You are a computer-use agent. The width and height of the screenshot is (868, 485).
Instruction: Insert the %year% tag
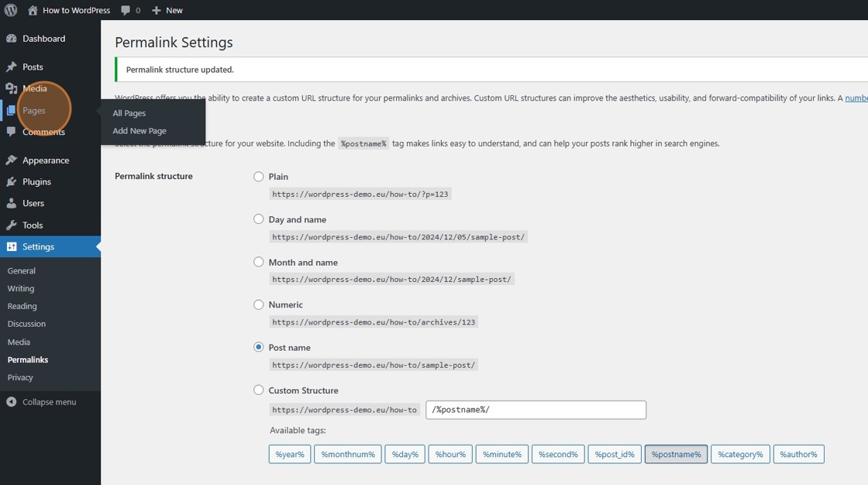290,454
